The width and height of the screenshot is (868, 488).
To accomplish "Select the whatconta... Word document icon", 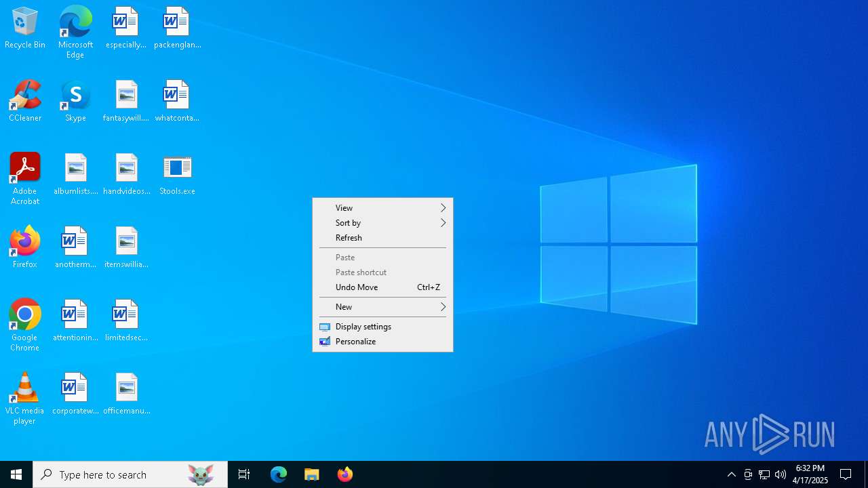I will coord(177,102).
